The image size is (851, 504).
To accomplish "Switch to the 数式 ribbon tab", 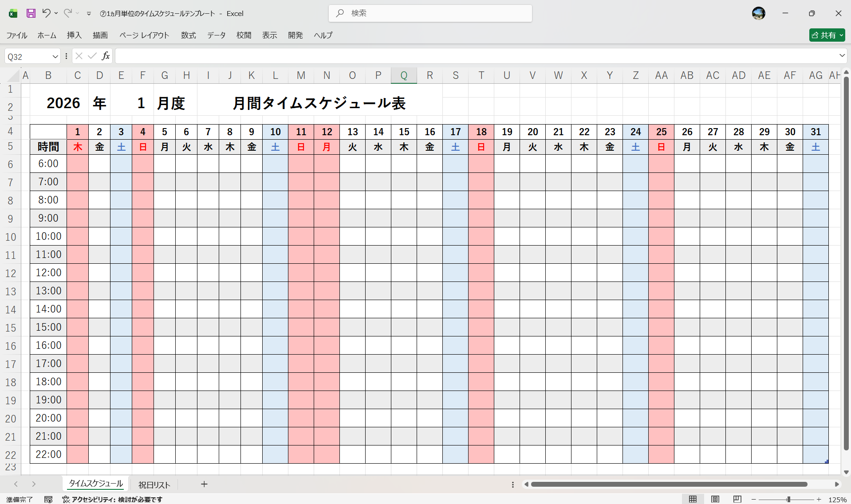I will (x=188, y=35).
